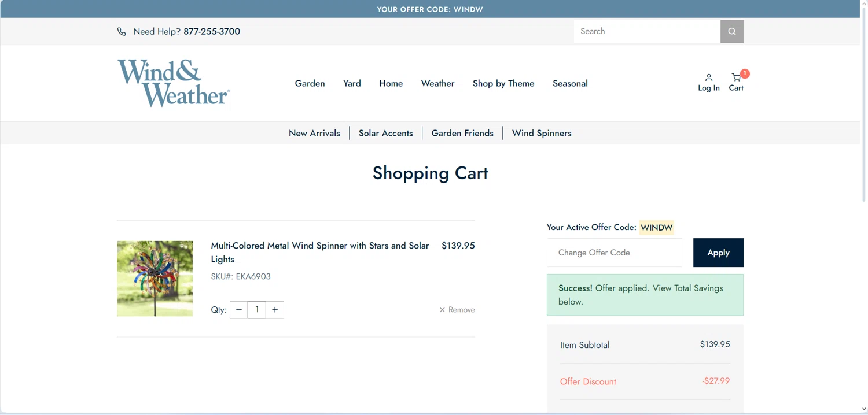Viewport: 868px width, 415px height.
Task: Open the Garden menu
Action: (310, 83)
